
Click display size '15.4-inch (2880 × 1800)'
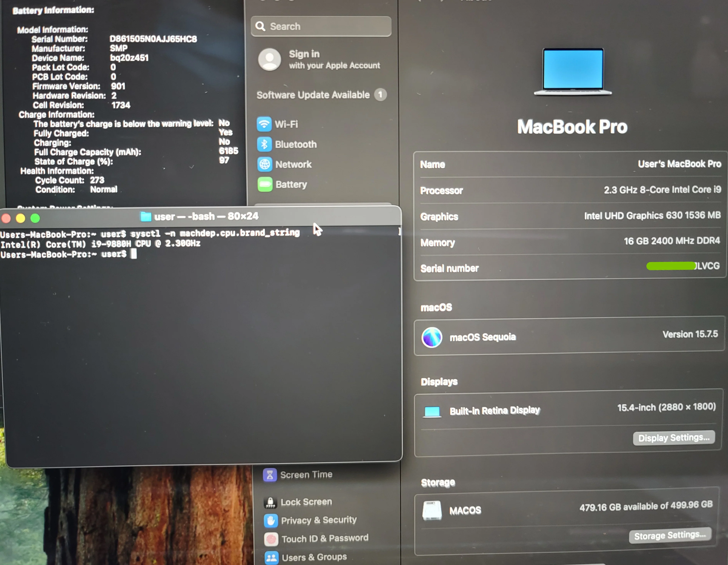pos(666,407)
